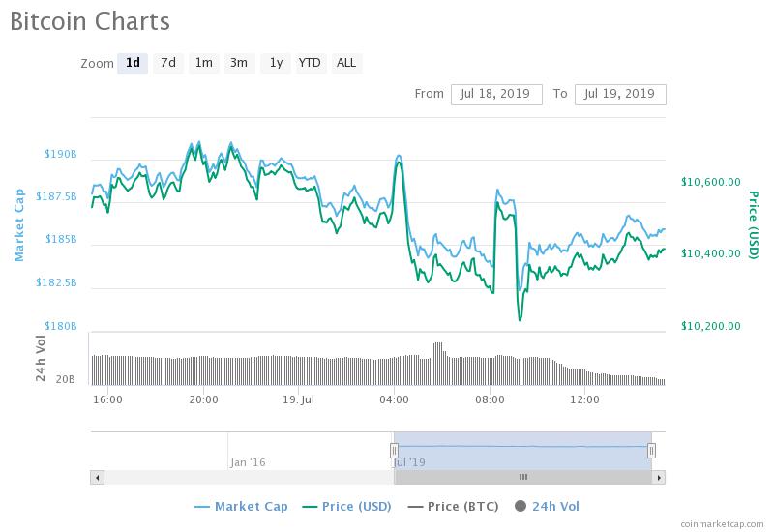
Task: Show ALL time range
Action: [x=345, y=64]
